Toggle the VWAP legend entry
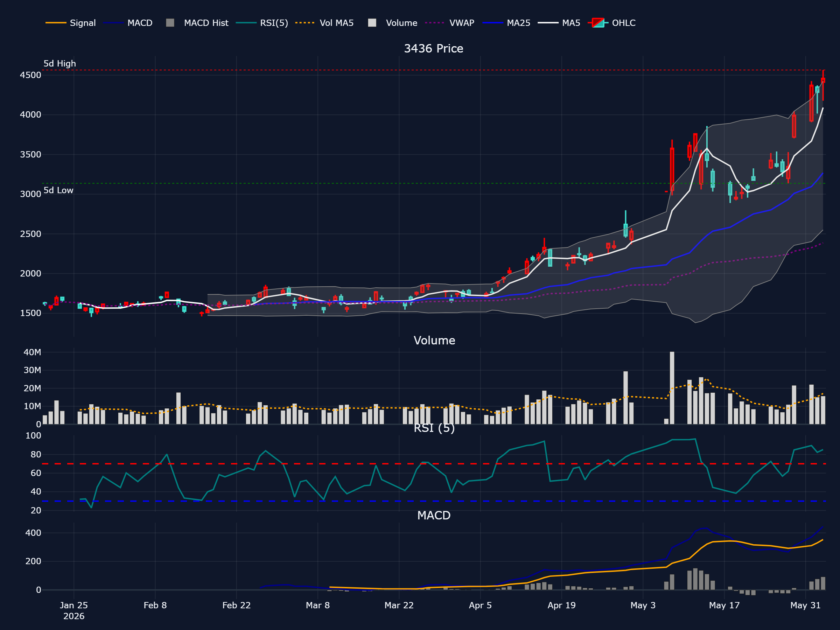Screen dimensions: 840x630 450,23
